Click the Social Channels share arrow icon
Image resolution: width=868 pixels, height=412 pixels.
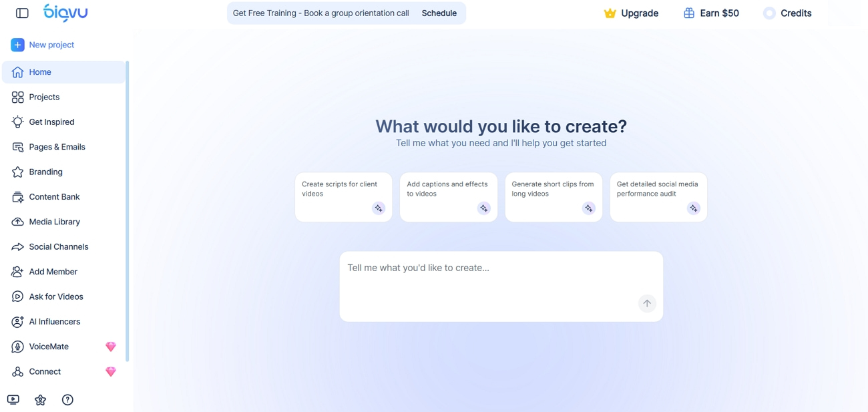(17, 246)
